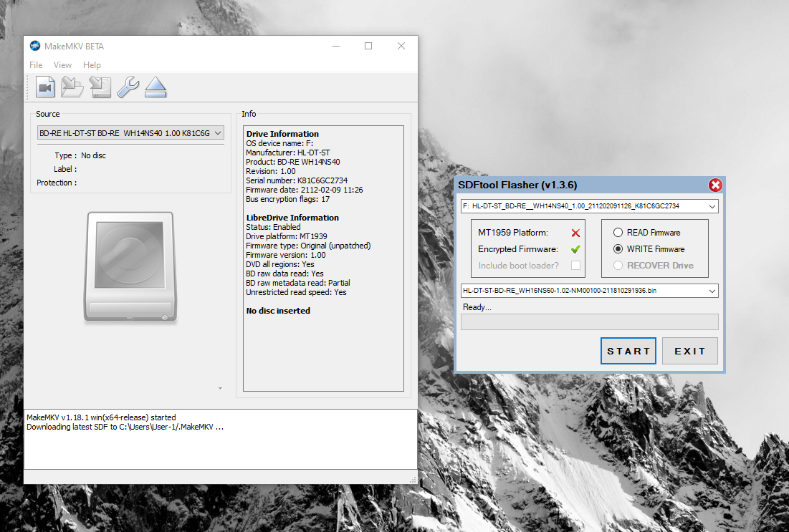Click 'Serial number: K81C6GC2734' line
Viewport: 789px width, 532px height.
pyautogui.click(x=297, y=180)
